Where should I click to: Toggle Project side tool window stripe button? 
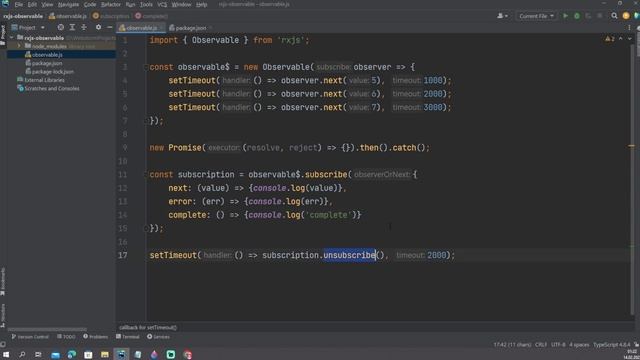pyautogui.click(x=3, y=35)
